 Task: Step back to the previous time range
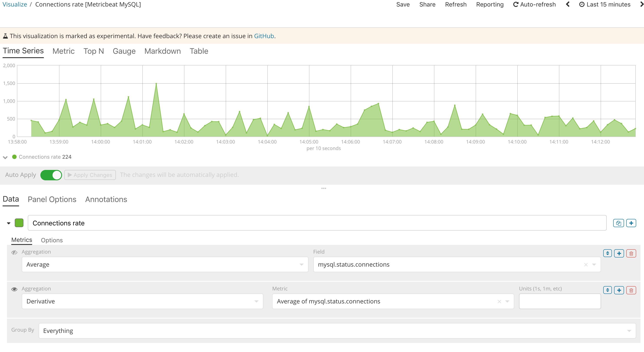568,4
